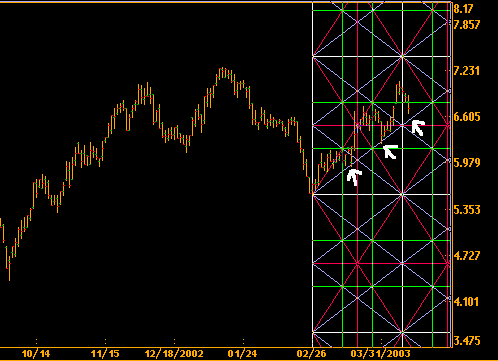The image size is (498, 361).
Task: Click the 10/14 date axis label
Action: click(x=36, y=354)
